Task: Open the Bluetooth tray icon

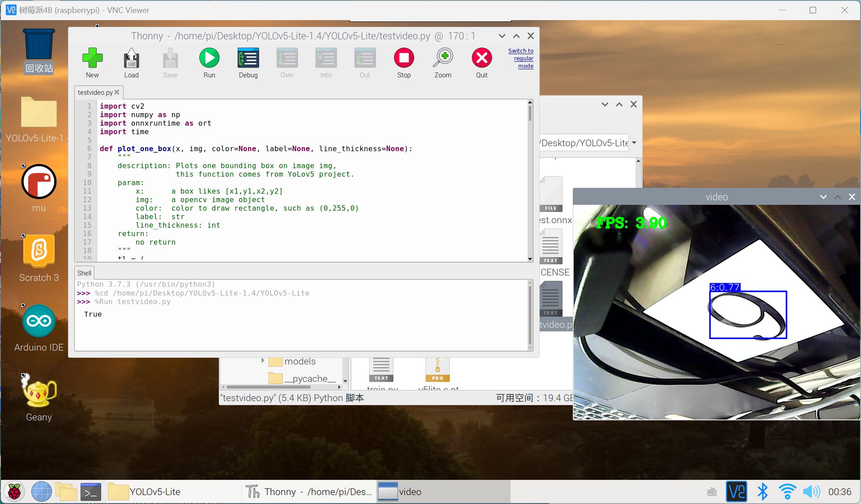Action: click(762, 492)
